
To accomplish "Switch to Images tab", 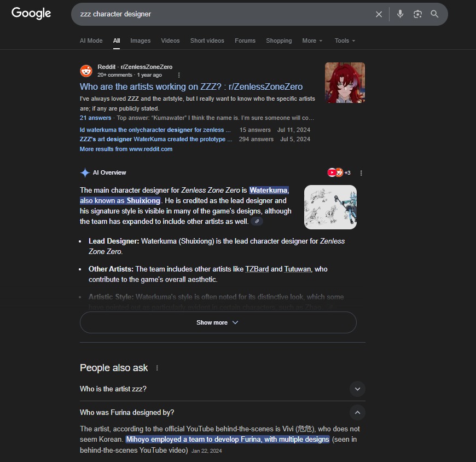I will pyautogui.click(x=140, y=41).
